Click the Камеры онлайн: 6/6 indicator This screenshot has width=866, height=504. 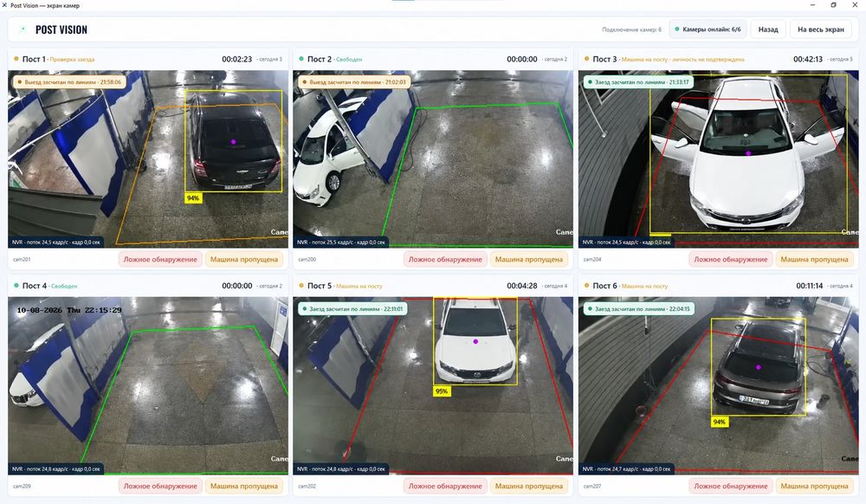708,29
